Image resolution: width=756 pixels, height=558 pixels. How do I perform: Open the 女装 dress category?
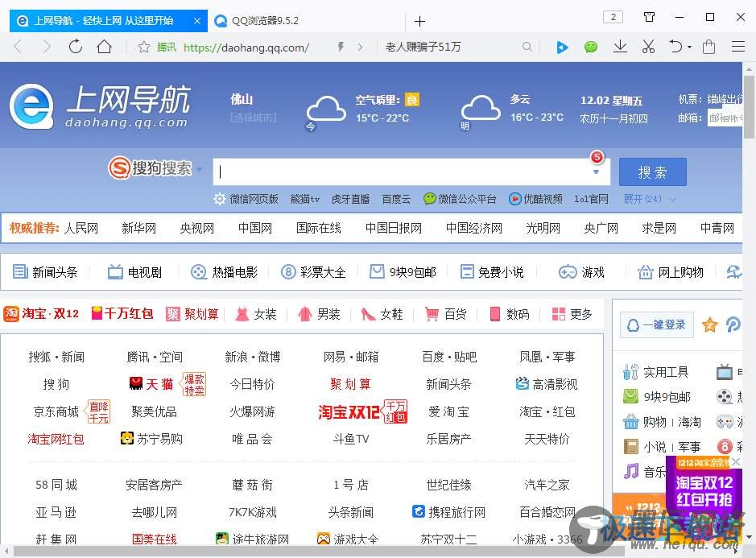click(255, 314)
